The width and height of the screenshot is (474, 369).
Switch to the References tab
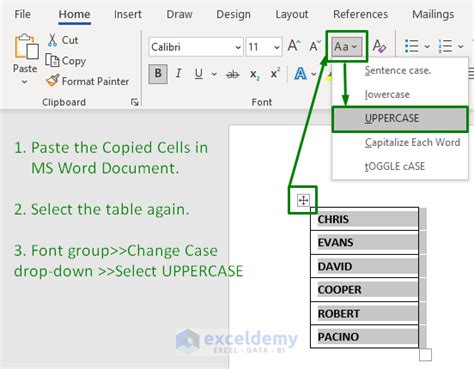click(360, 14)
